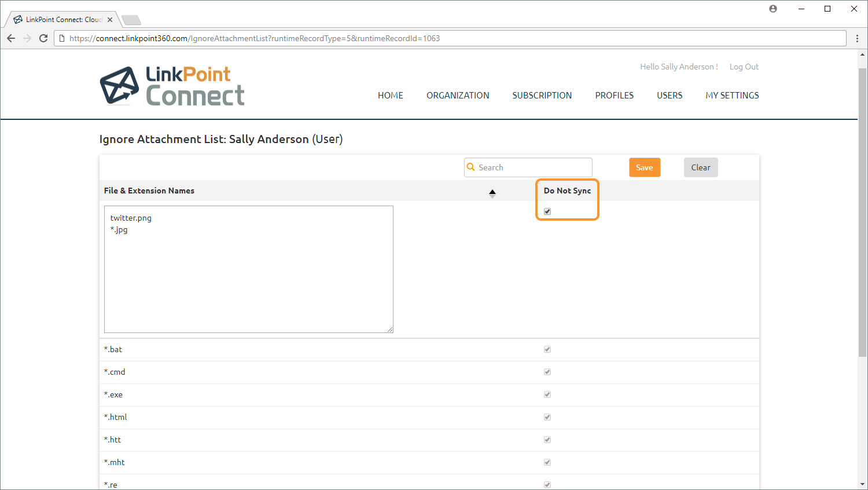
Task: Click the browser forward arrow
Action: click(27, 38)
